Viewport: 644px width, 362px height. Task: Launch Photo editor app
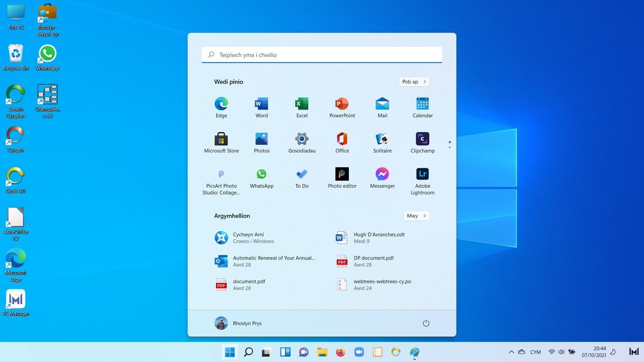pyautogui.click(x=342, y=178)
